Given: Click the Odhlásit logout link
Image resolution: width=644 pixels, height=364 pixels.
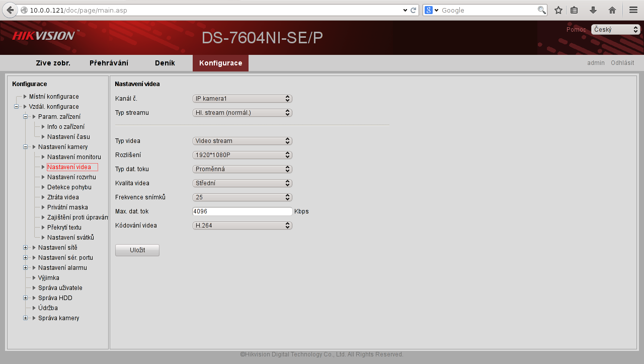Looking at the screenshot, I should pos(622,63).
